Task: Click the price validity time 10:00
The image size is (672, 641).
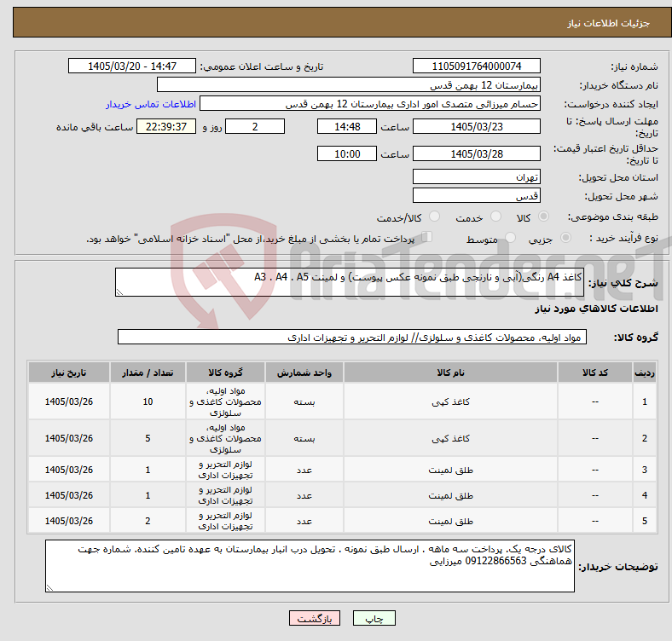Action: [347, 153]
